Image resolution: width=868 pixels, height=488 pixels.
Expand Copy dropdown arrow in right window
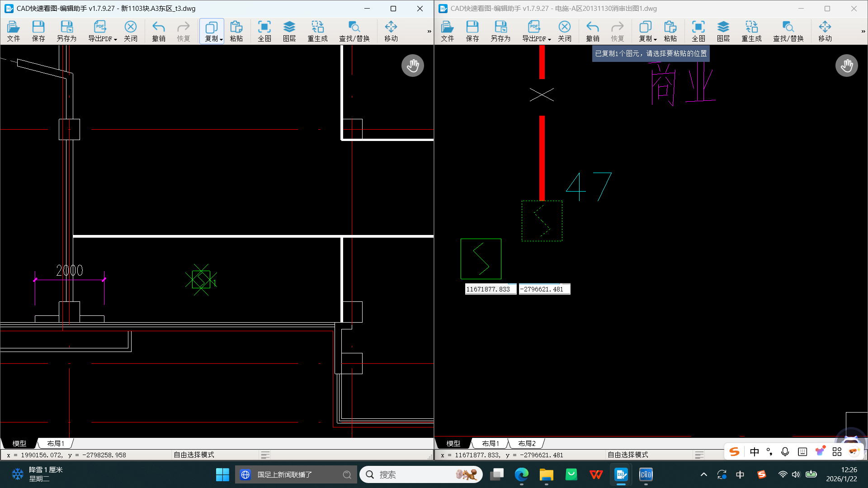tap(655, 39)
